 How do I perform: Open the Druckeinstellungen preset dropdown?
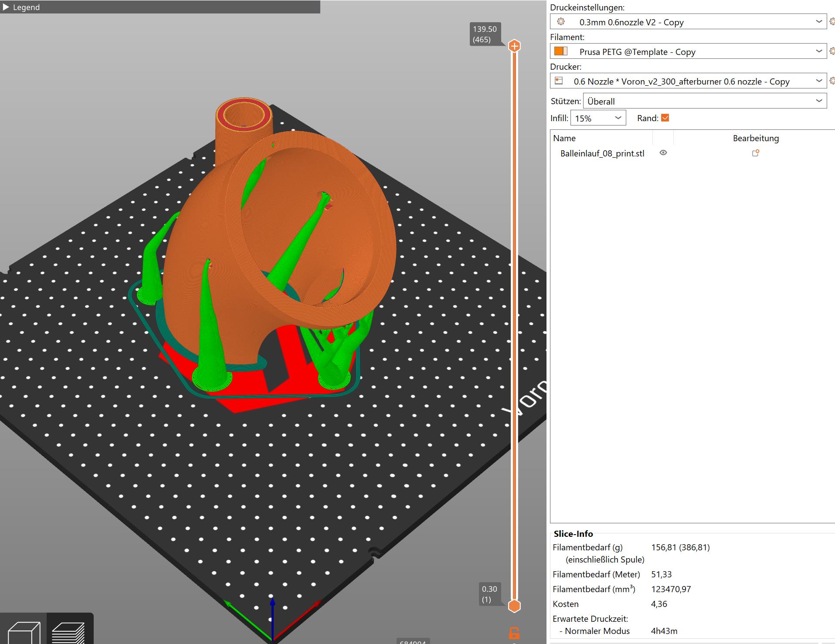[688, 22]
